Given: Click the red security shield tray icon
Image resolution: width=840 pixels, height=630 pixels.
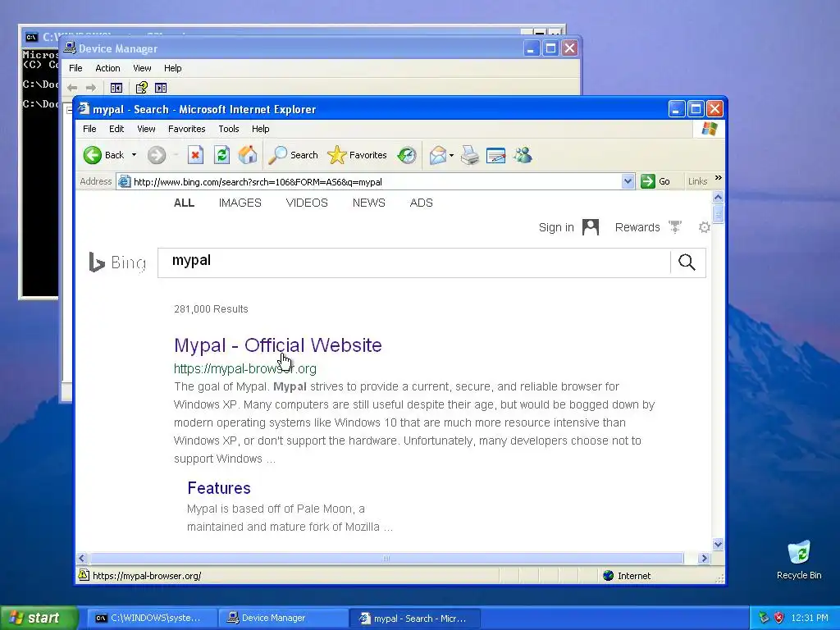Looking at the screenshot, I should click(779, 619).
